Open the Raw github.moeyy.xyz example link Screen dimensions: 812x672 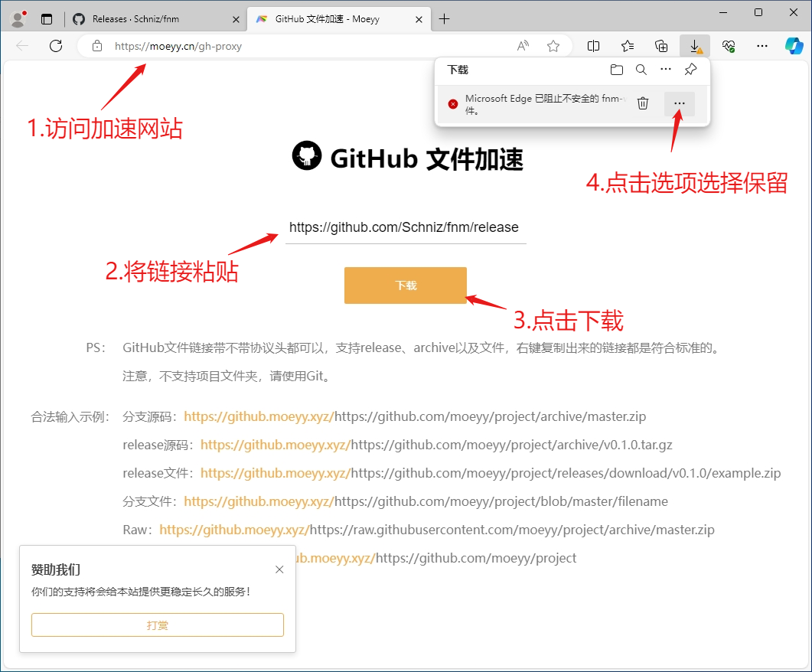[x=234, y=530]
